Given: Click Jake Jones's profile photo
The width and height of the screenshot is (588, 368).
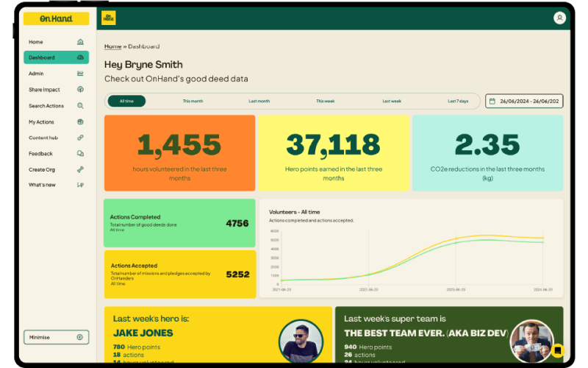Looking at the screenshot, I should pyautogui.click(x=301, y=341).
